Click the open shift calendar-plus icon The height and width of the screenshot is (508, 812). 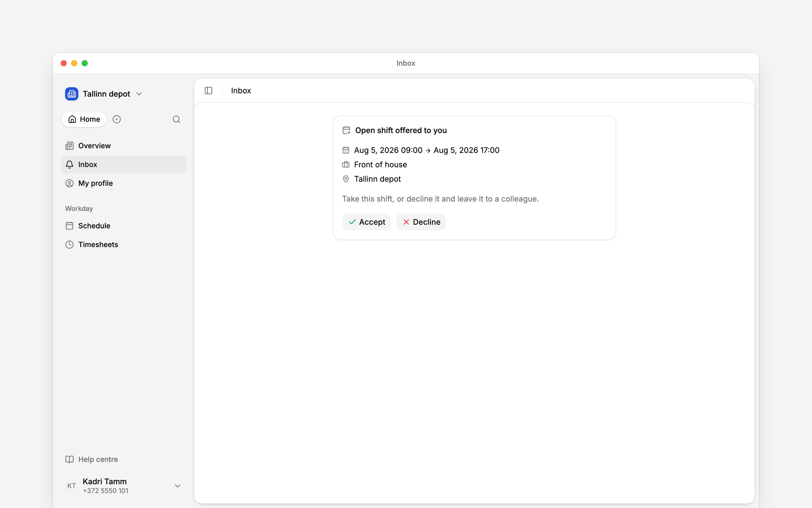[346, 130]
